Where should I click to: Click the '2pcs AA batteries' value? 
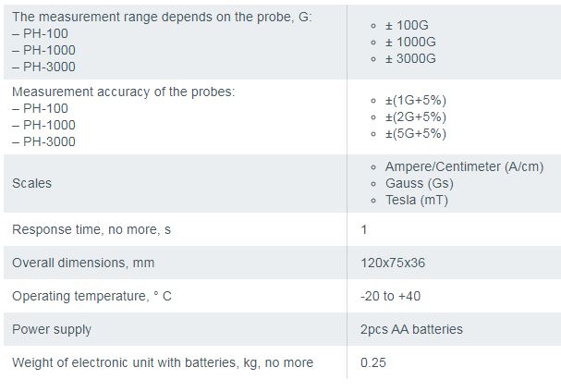tap(411, 329)
